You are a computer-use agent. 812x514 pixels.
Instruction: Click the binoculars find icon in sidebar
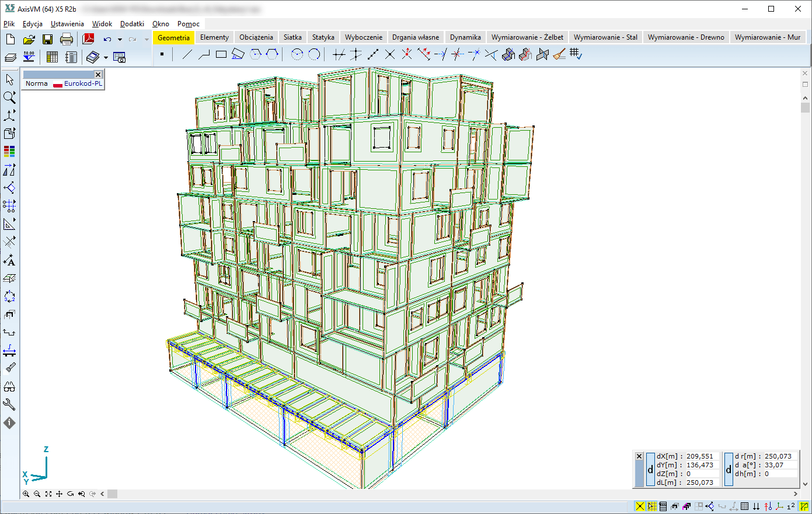click(x=9, y=386)
